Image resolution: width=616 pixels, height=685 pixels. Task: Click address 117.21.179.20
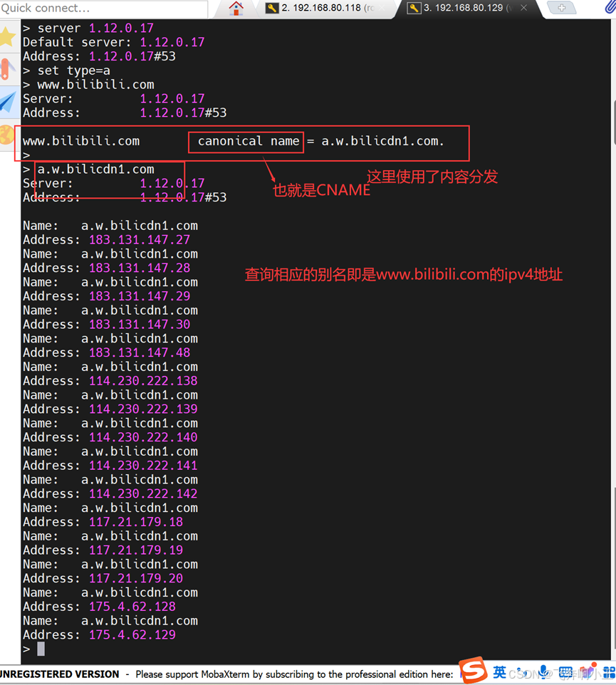click(x=136, y=578)
